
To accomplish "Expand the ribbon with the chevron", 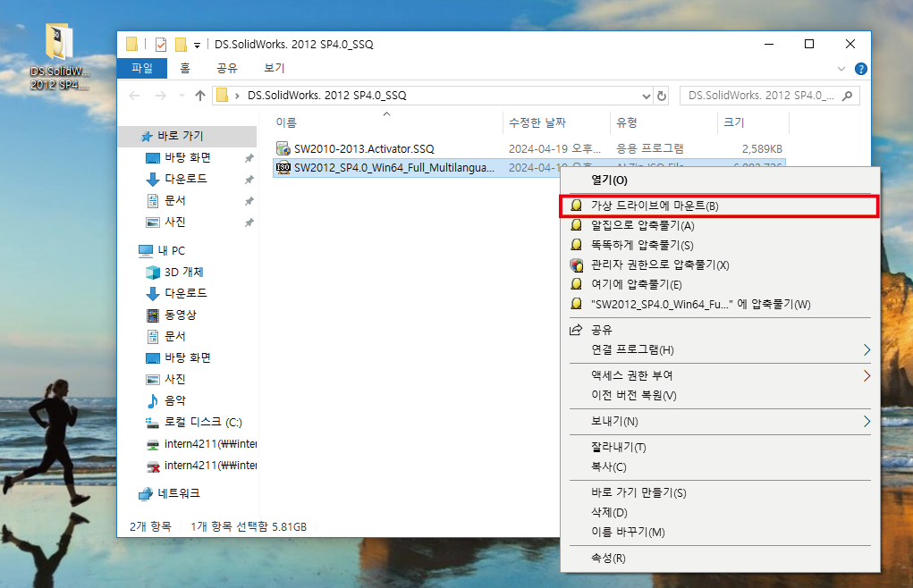I will pyautogui.click(x=841, y=69).
